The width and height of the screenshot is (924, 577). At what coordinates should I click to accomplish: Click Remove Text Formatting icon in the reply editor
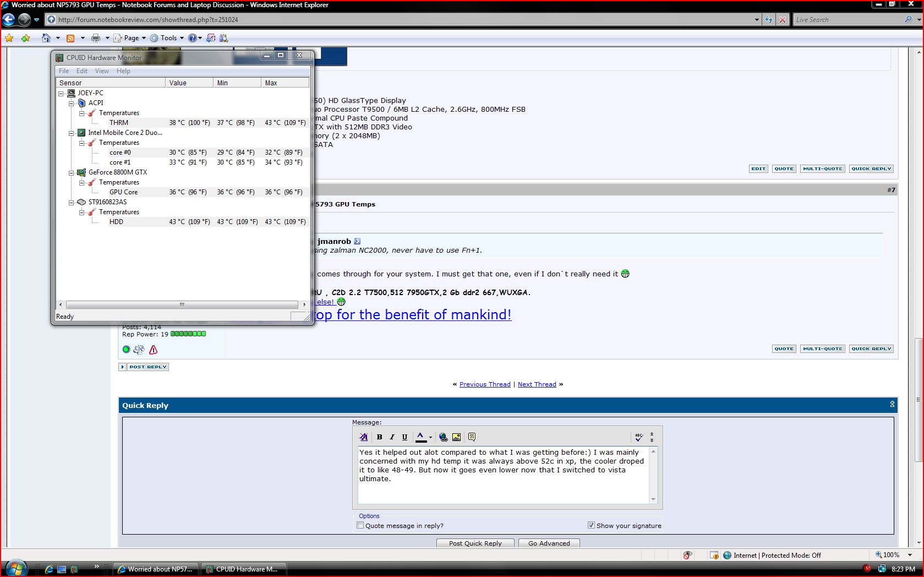(x=364, y=437)
